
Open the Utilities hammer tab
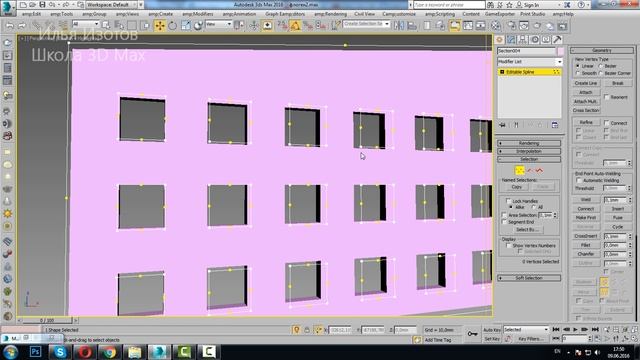tap(557, 40)
